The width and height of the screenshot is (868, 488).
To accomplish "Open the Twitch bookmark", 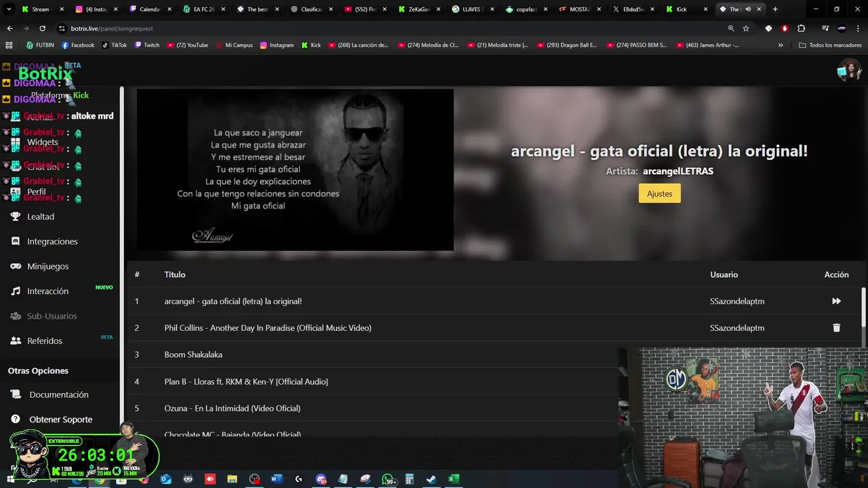I will point(147,45).
